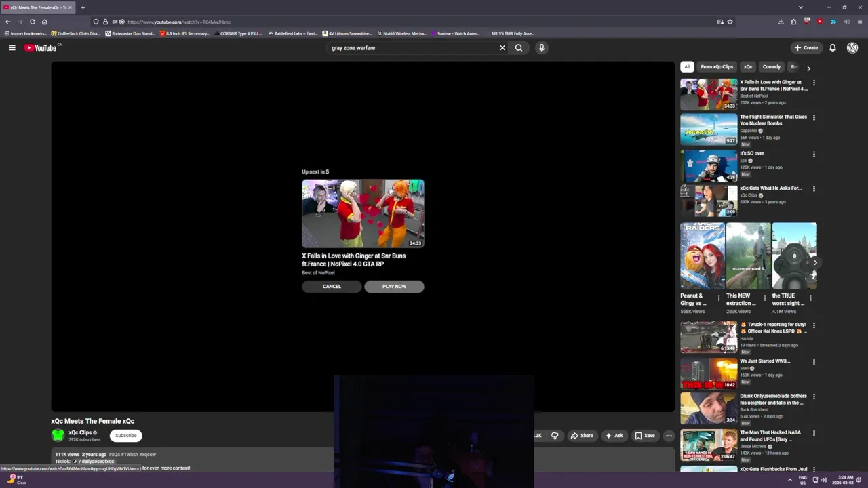Image resolution: width=868 pixels, height=488 pixels.
Task: Open options for 'We Just Started WW3' video
Action: coord(814,362)
